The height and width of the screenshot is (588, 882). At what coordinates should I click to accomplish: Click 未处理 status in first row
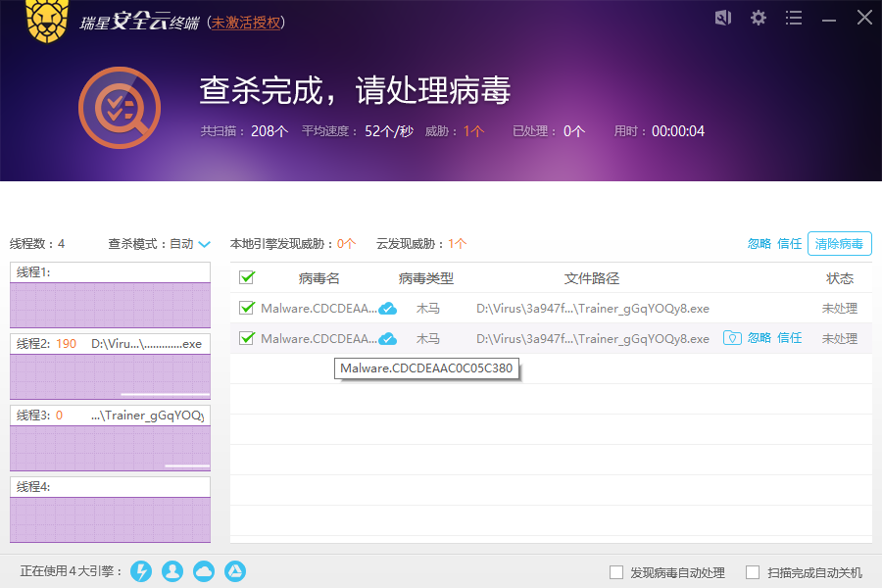(x=840, y=309)
